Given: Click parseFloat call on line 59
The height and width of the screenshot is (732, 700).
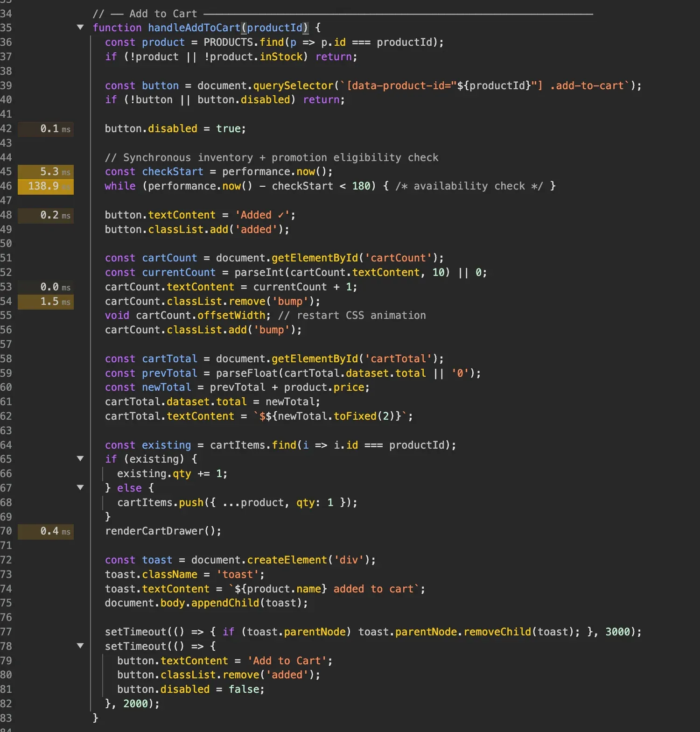Looking at the screenshot, I should click(x=345, y=373).
